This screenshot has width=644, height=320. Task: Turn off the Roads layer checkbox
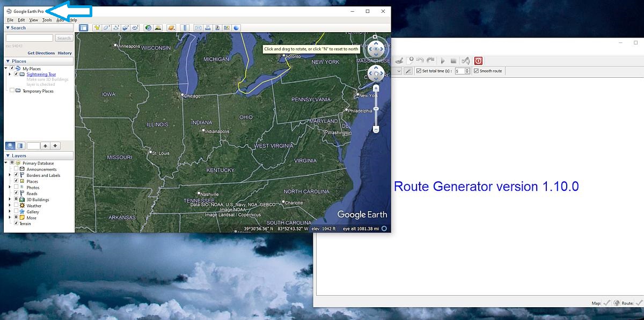(x=16, y=194)
